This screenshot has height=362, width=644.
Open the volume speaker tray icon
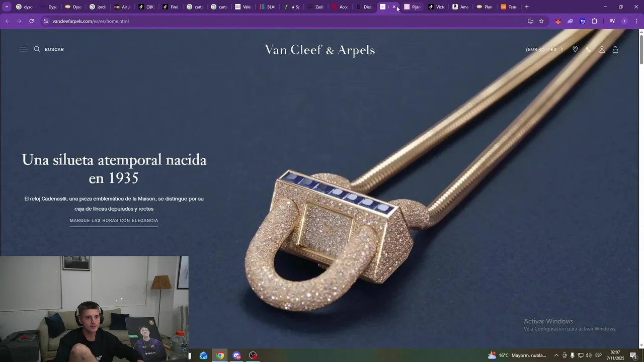589,355
